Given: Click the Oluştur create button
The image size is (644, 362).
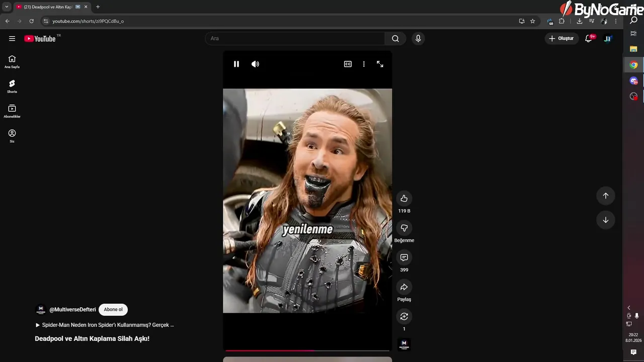Looking at the screenshot, I should tap(561, 38).
